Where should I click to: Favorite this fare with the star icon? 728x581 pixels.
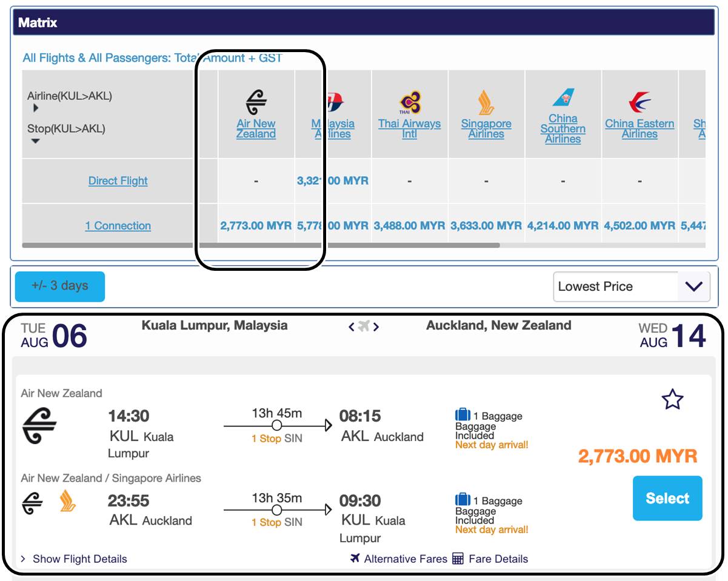point(672,399)
